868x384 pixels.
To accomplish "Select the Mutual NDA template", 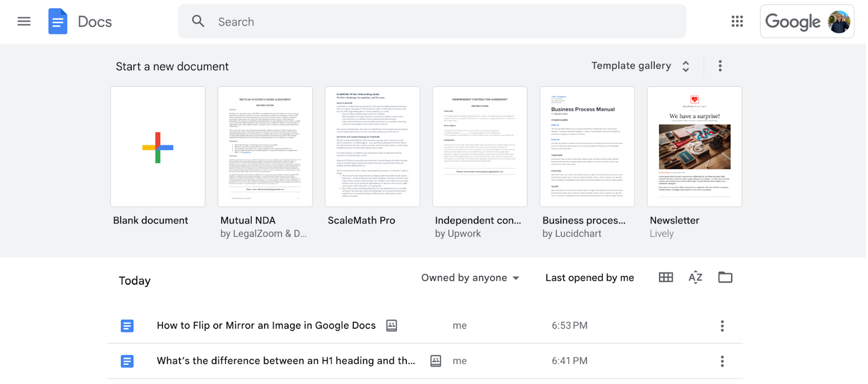I will click(265, 147).
